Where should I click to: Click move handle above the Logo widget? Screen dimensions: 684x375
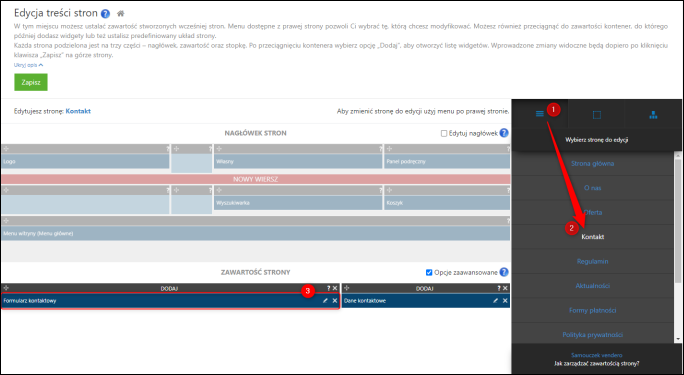pos(6,149)
